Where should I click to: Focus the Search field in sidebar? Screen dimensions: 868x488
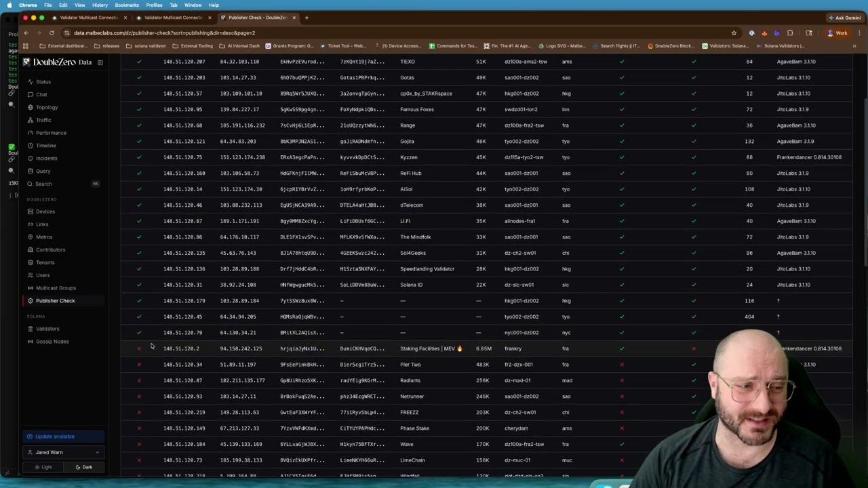[62, 184]
